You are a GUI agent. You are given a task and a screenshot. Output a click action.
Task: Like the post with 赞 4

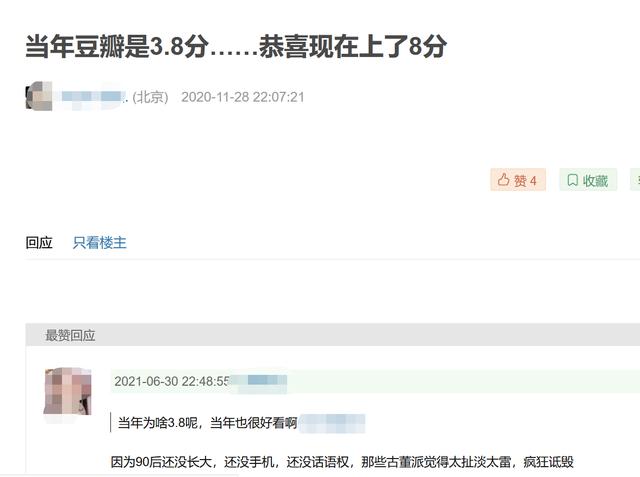pyautogui.click(x=518, y=180)
